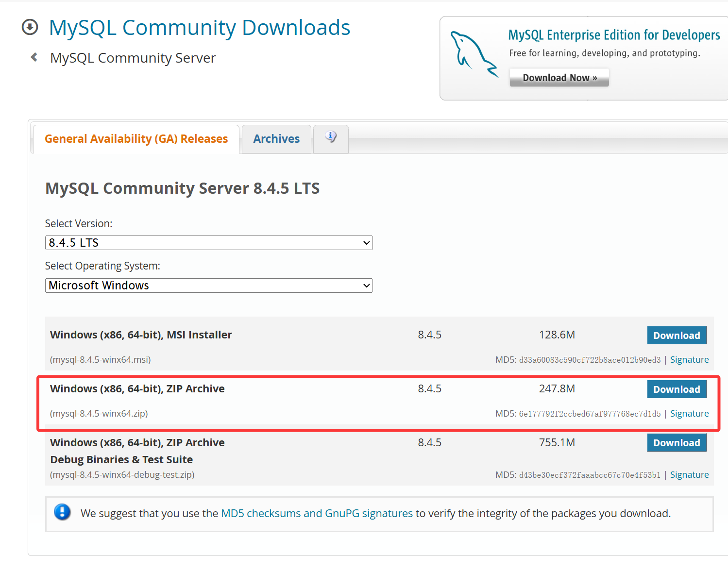Click MySQL Enterprise Edition for Developers title

tap(614, 35)
